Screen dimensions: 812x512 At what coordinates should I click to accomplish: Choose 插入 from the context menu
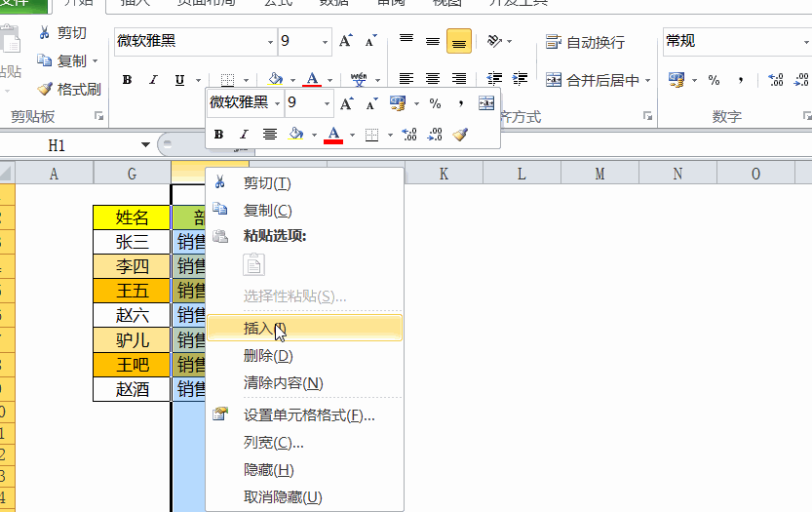pyautogui.click(x=304, y=328)
